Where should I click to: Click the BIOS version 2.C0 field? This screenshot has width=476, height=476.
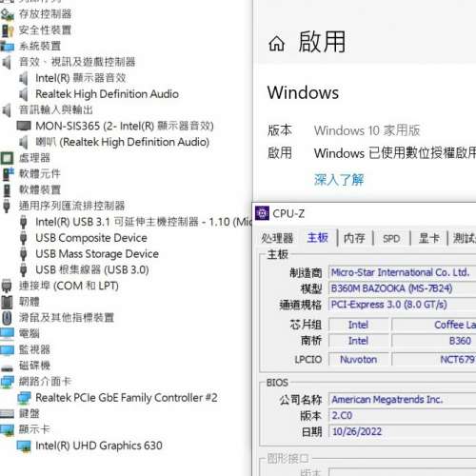click(x=402, y=415)
